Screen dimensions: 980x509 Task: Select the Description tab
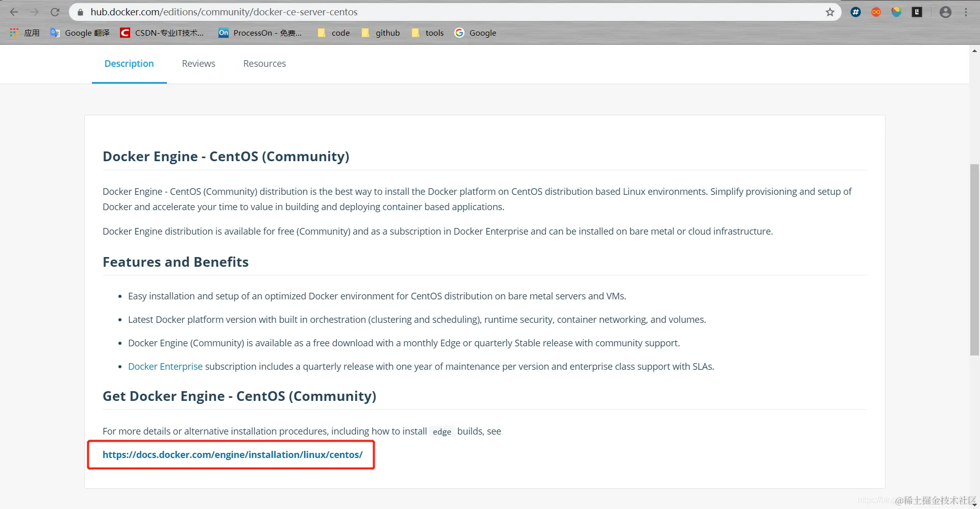click(x=129, y=64)
